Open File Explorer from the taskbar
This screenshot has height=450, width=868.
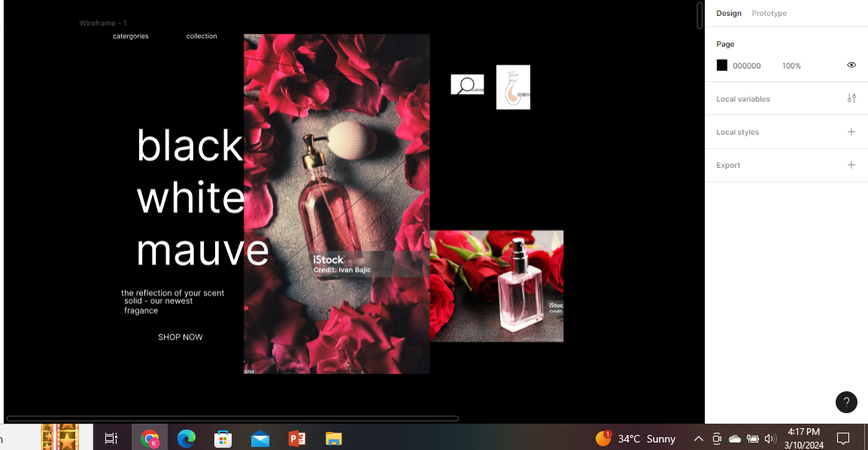tap(333, 439)
